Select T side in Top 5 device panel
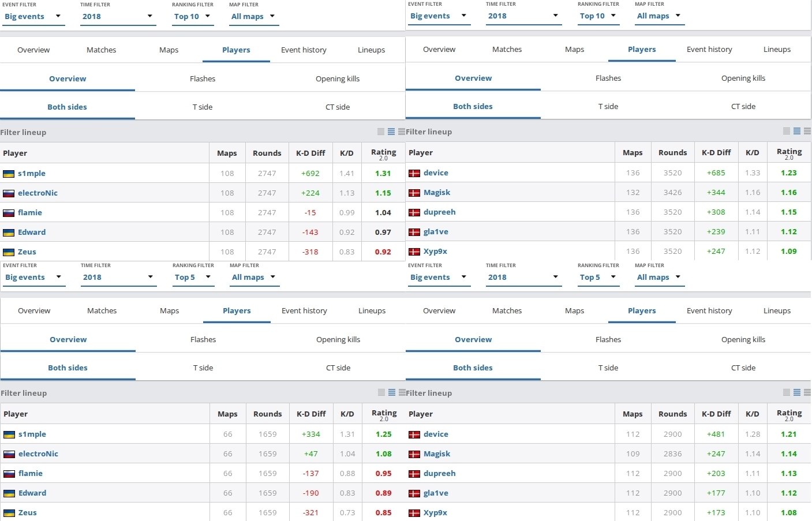Image resolution: width=812 pixels, height=521 pixels. 608,368
